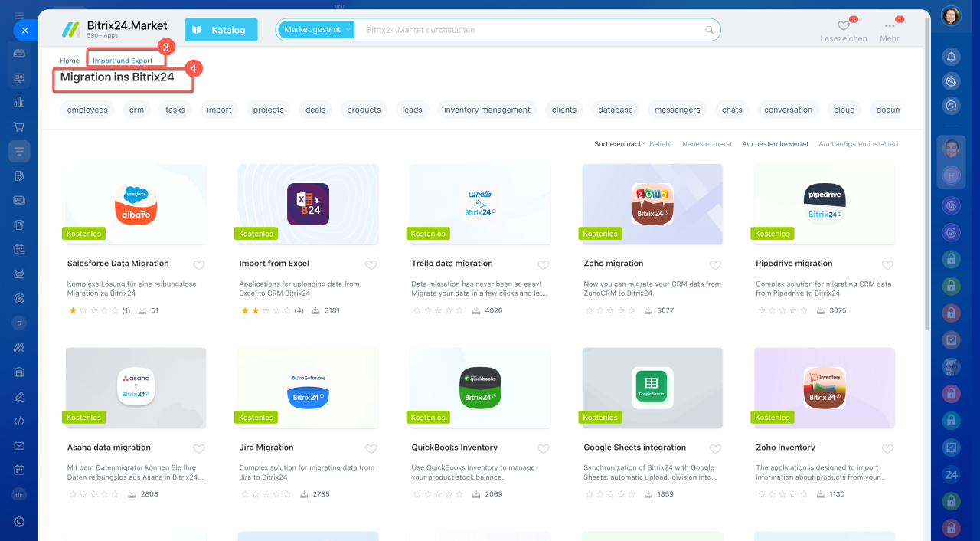Rate Salesforce Data Migration using its stars
The image size is (980, 541).
pyautogui.click(x=93, y=310)
